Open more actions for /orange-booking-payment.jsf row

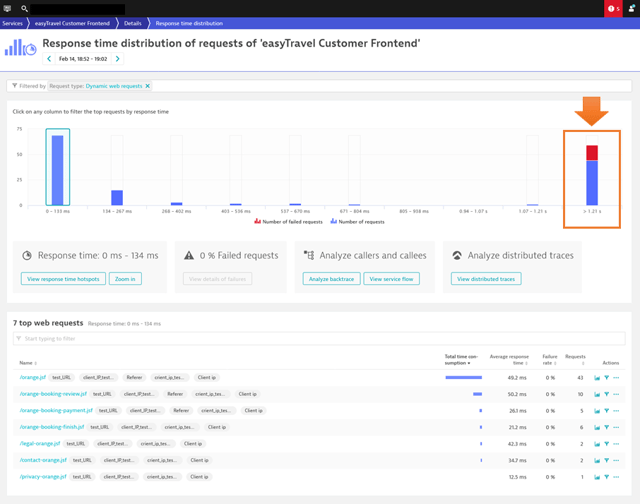point(616,411)
